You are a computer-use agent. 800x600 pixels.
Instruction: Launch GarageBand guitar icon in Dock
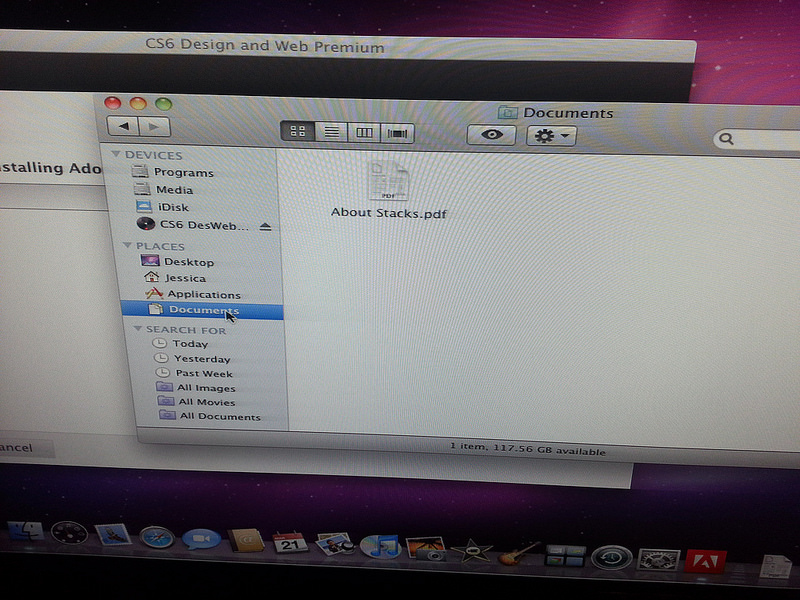click(x=519, y=553)
